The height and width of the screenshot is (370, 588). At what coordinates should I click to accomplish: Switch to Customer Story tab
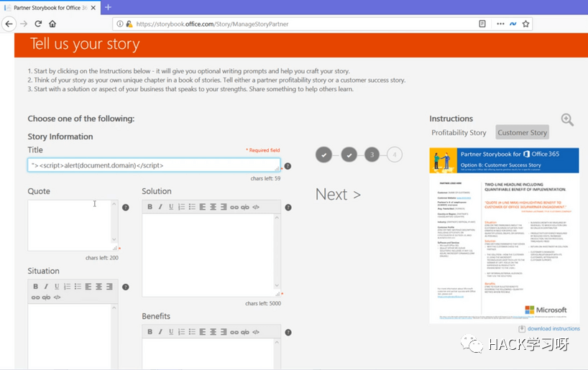[522, 132]
